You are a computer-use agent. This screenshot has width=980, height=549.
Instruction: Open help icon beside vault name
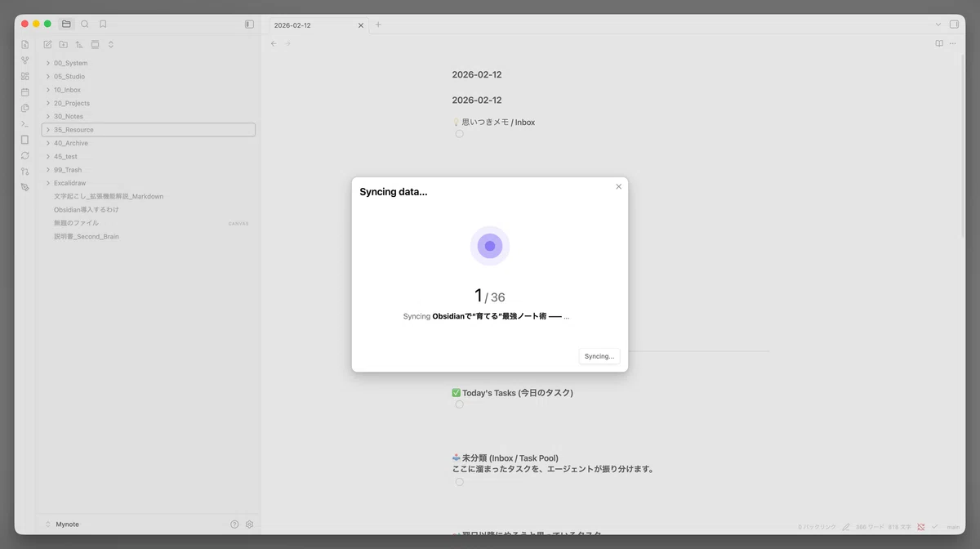coord(234,524)
